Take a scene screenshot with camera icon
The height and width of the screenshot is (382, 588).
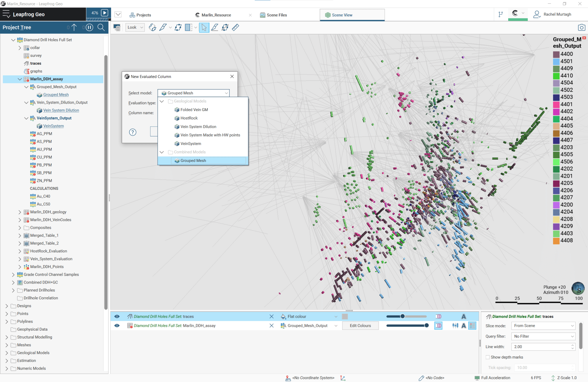581,28
